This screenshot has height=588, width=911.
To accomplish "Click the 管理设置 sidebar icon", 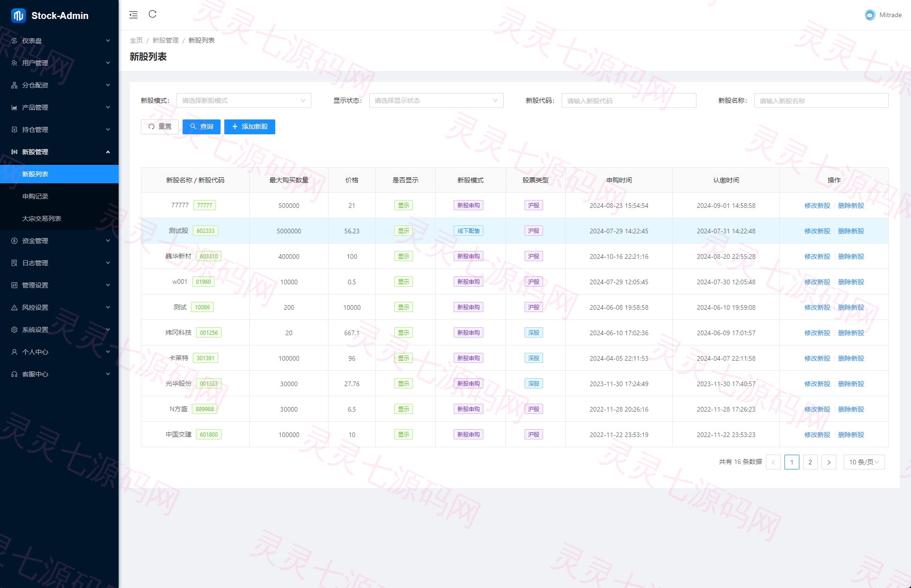I will (x=14, y=285).
